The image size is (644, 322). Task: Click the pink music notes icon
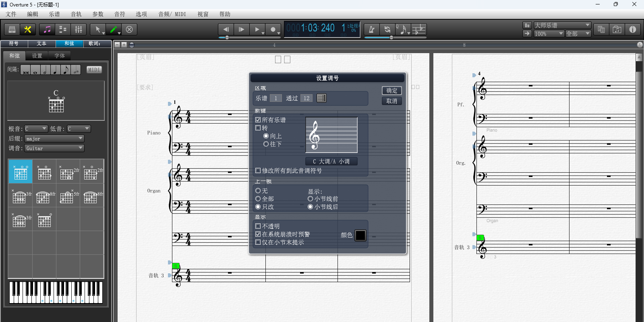47,29
